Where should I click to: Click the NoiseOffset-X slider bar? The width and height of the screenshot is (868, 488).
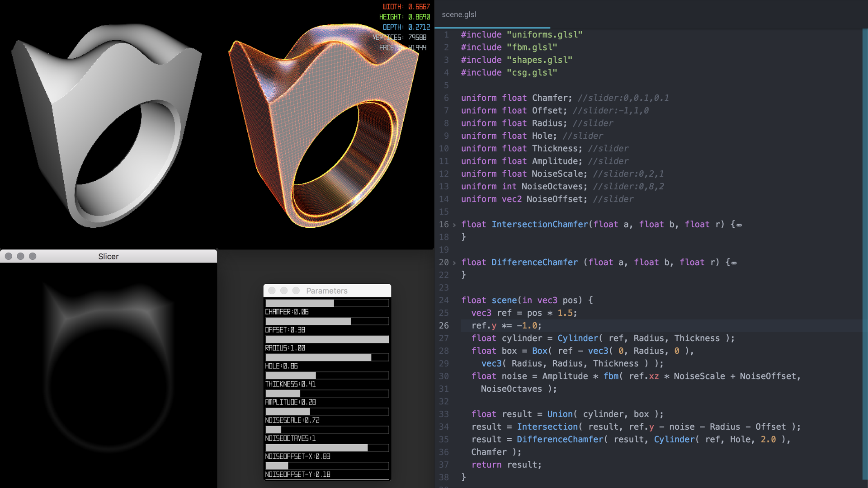327,448
